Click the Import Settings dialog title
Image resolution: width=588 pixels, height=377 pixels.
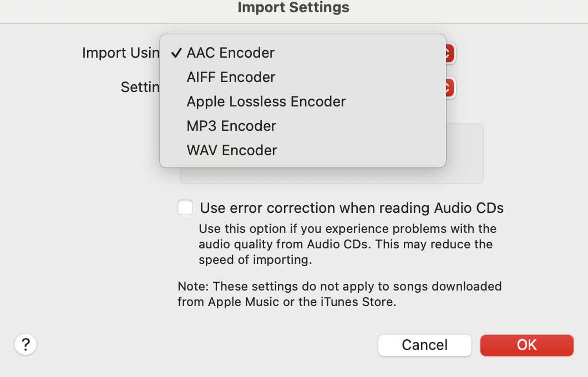click(x=293, y=8)
